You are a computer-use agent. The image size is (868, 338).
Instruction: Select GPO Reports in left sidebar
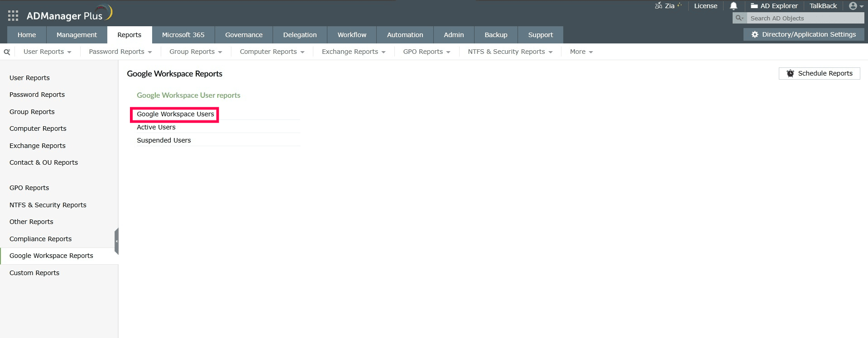[x=29, y=188]
